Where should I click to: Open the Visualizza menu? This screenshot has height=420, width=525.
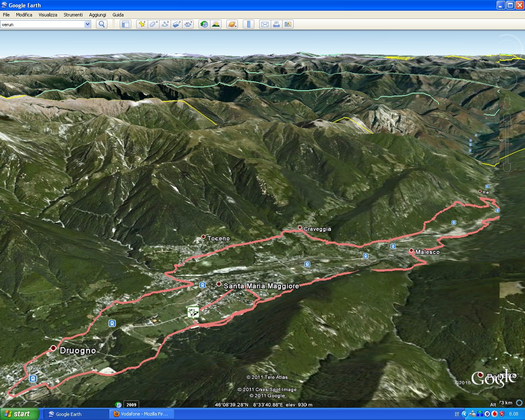(48, 15)
